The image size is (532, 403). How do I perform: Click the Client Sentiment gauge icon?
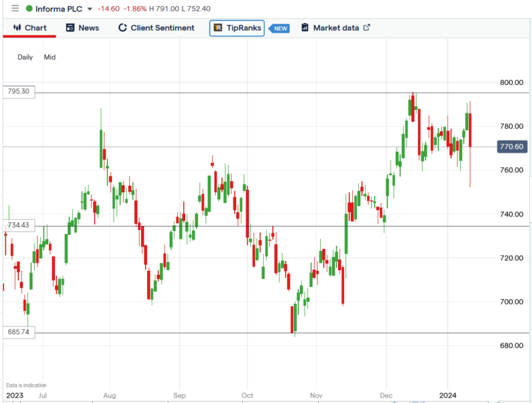123,27
